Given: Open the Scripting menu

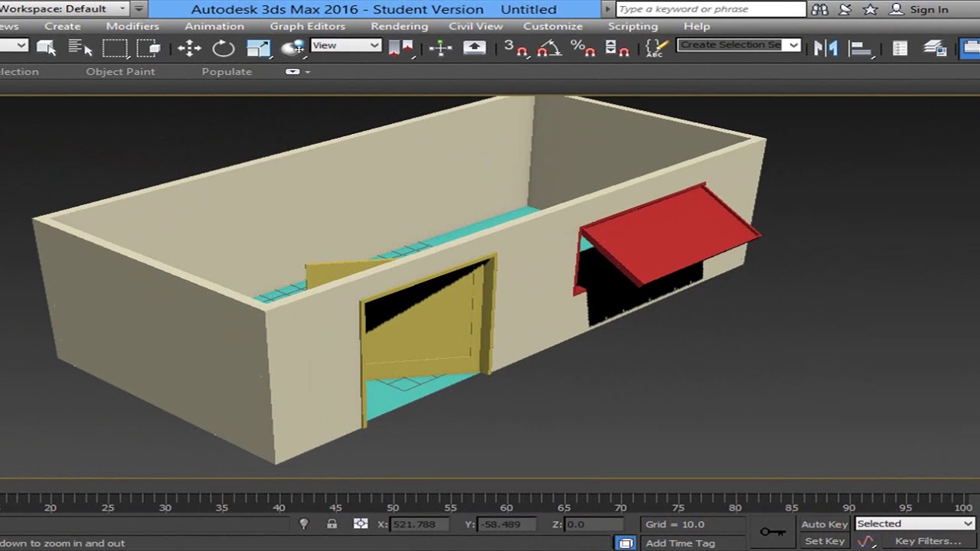Looking at the screenshot, I should 633,26.
